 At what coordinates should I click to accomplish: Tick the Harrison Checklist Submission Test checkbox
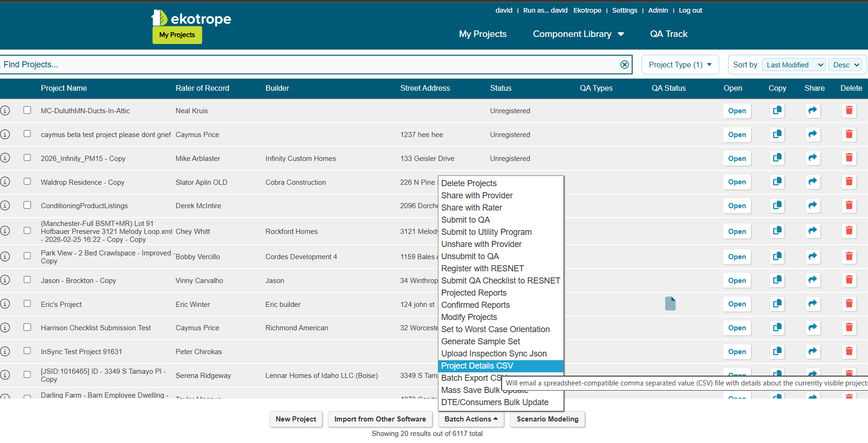27,327
